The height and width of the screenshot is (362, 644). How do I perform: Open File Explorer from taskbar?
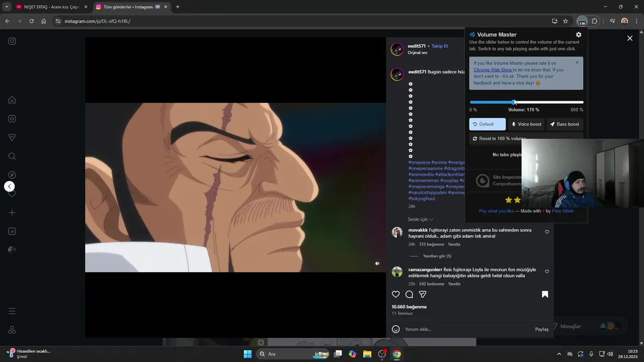[x=367, y=354]
